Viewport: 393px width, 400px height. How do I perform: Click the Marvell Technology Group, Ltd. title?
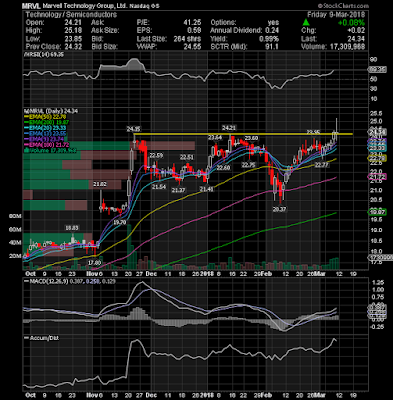pos(85,6)
